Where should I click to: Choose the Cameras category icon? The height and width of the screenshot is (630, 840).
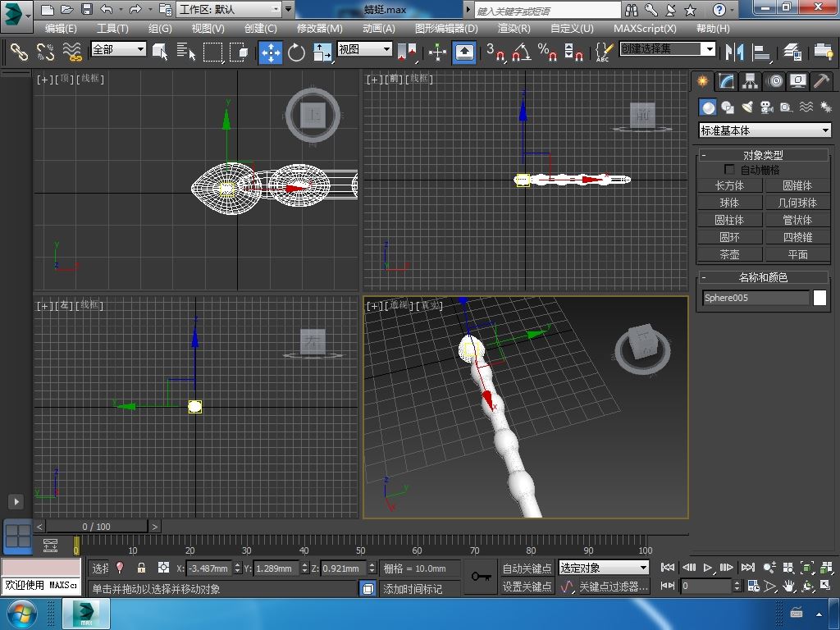766,107
